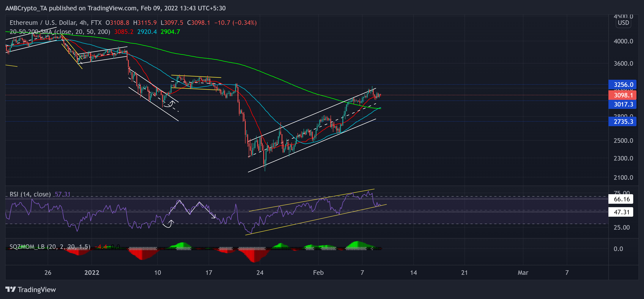Image resolution: width=644 pixels, height=299 pixels.
Task: Click the cyan SMA value 2920.4
Action: click(x=147, y=32)
